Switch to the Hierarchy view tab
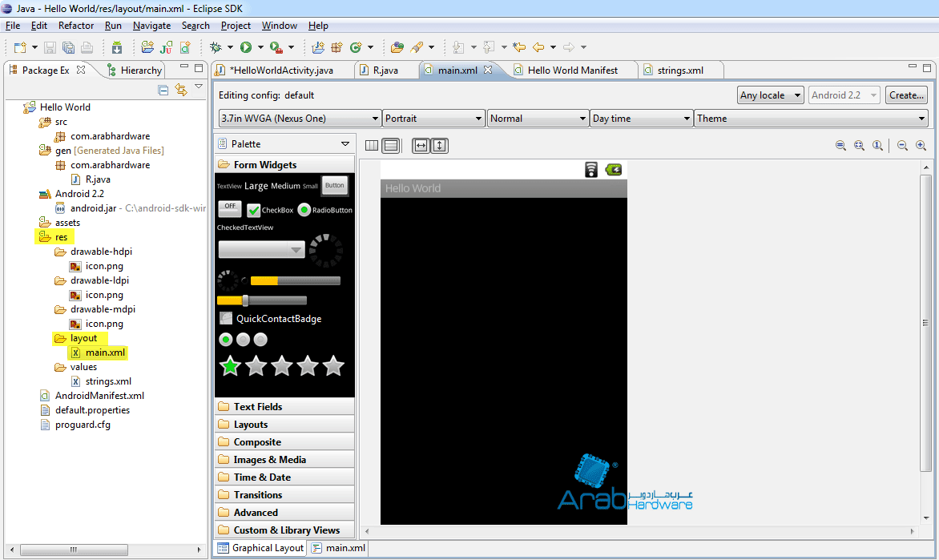Viewport: 939px width, 560px height. pyautogui.click(x=135, y=70)
